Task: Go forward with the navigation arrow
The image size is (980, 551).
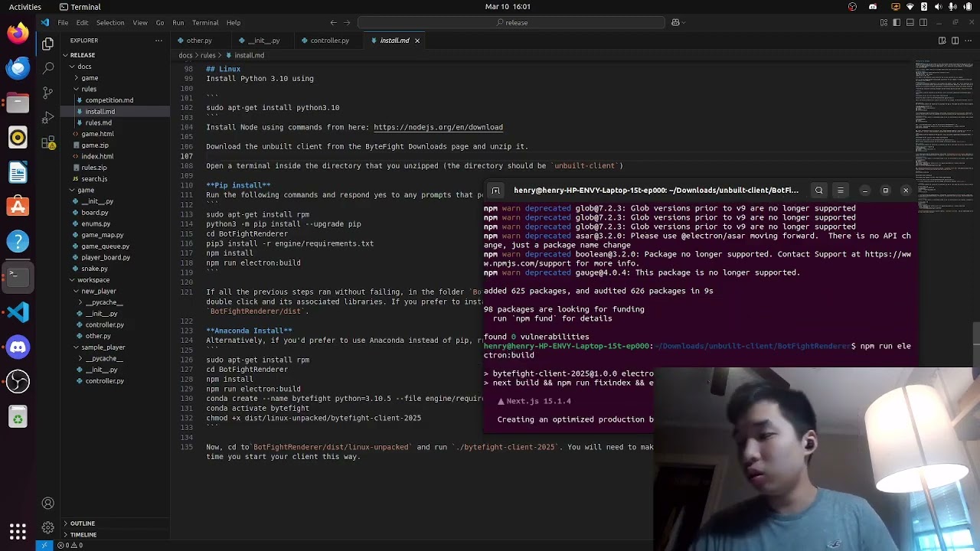Action: (x=347, y=22)
